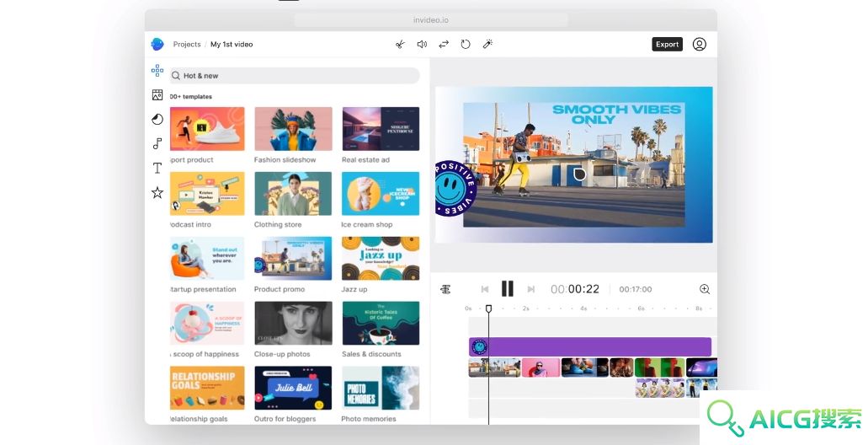This screenshot has height=445, width=868.
Task: Select the Photo memories template
Action: (x=381, y=388)
